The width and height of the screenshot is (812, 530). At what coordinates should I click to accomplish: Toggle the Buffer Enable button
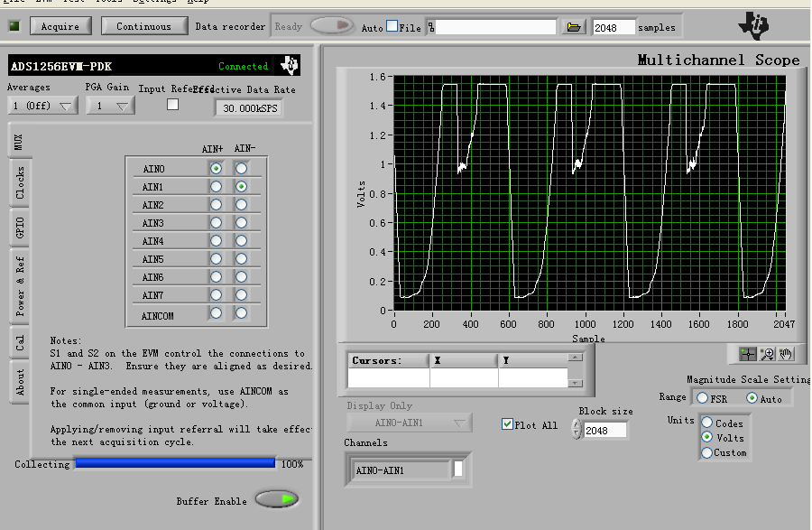[277, 499]
